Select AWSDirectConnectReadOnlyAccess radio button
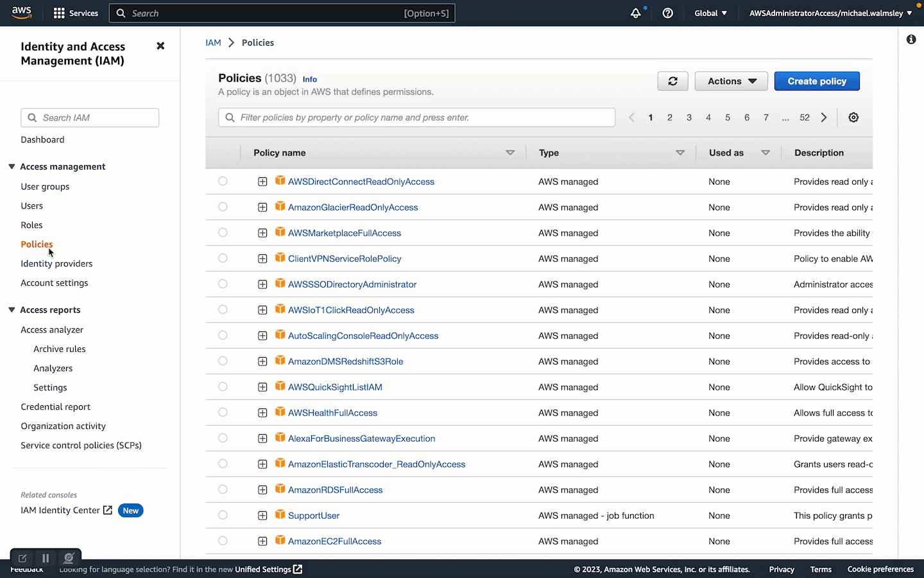 223,181
